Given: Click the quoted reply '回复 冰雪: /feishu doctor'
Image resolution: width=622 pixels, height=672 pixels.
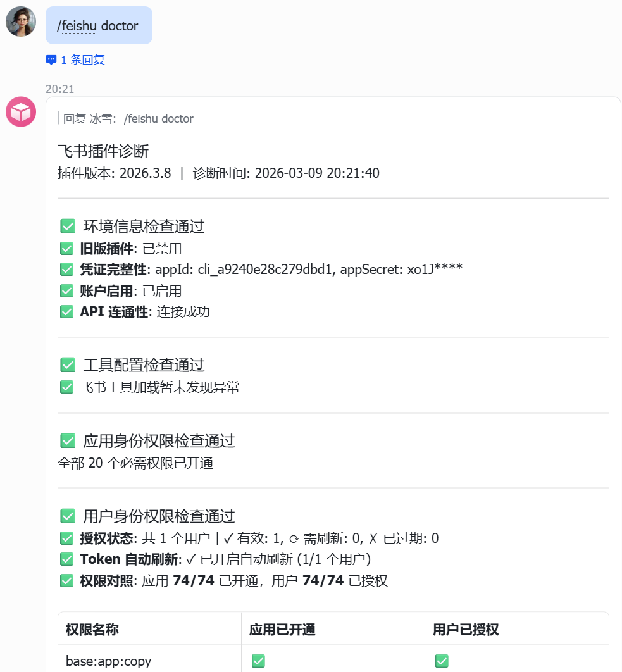Looking at the screenshot, I should [128, 119].
